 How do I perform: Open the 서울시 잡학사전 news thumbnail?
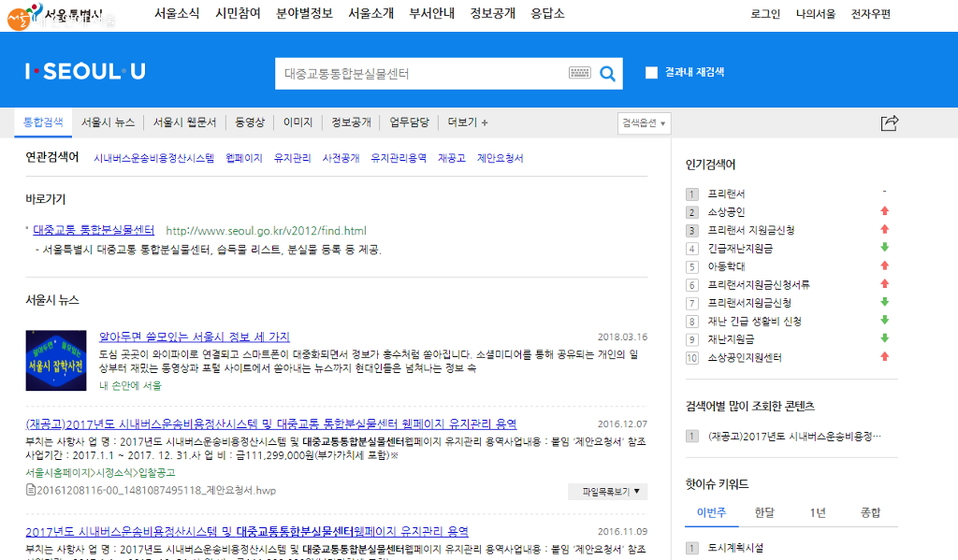tap(56, 360)
